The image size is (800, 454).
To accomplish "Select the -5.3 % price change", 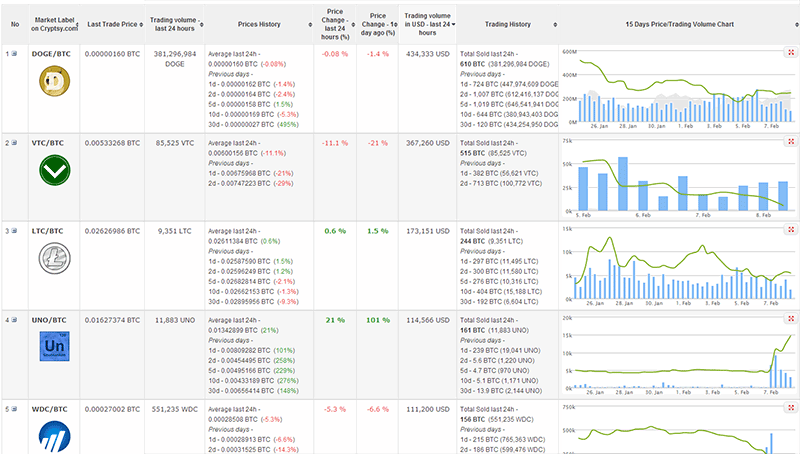I will click(x=335, y=409).
